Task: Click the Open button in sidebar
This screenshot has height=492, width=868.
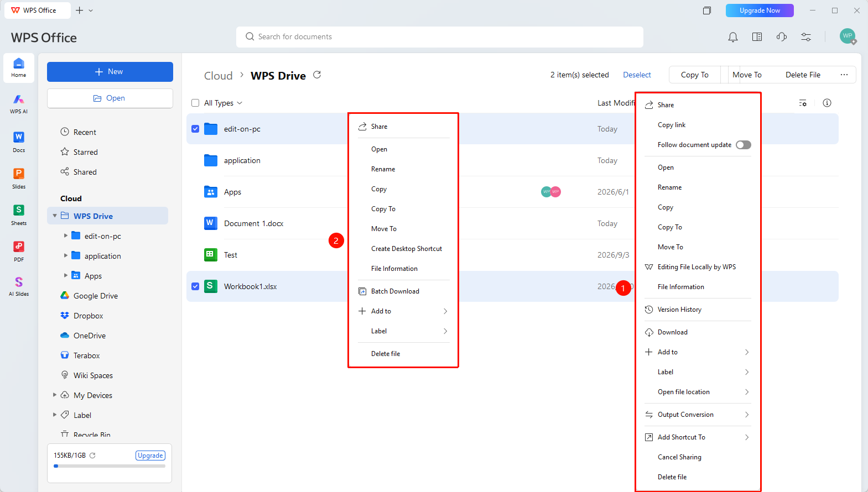Action: [110, 98]
